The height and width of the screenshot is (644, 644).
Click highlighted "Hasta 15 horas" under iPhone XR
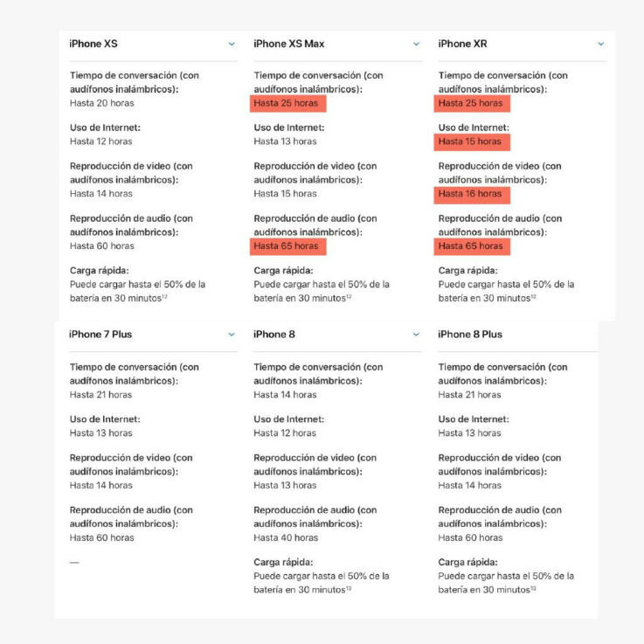pos(470,142)
